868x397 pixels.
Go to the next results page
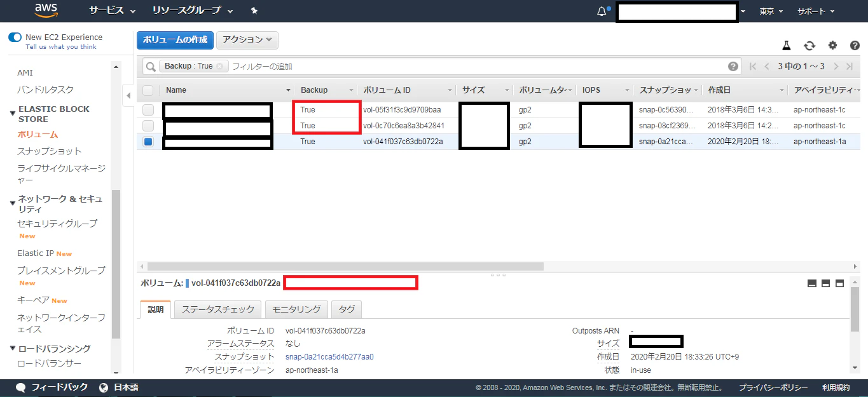point(836,66)
